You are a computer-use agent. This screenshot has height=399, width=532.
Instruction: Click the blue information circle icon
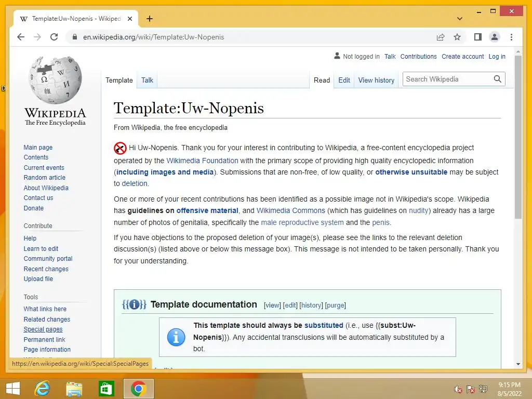[x=176, y=337]
